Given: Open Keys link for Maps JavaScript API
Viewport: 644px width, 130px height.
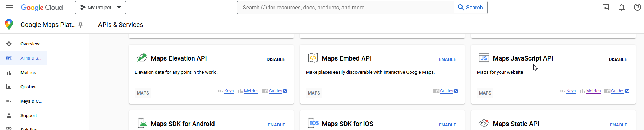Looking at the screenshot, I should 571,91.
